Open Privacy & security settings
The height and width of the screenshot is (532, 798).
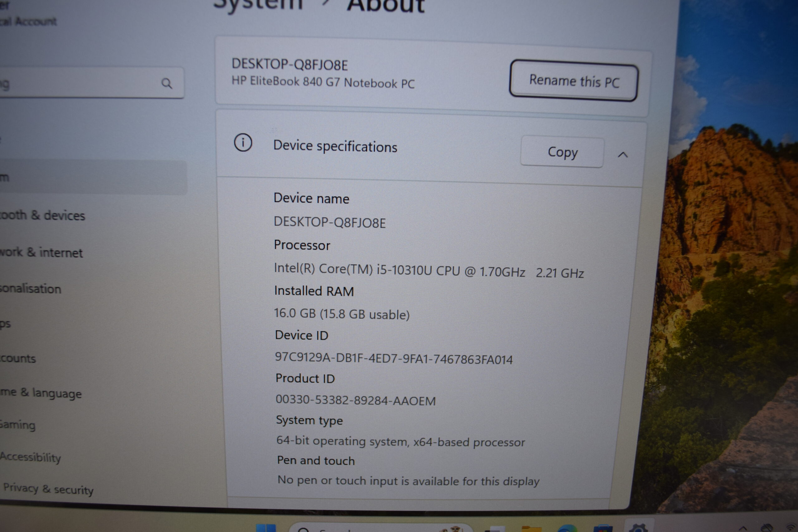pos(48,489)
